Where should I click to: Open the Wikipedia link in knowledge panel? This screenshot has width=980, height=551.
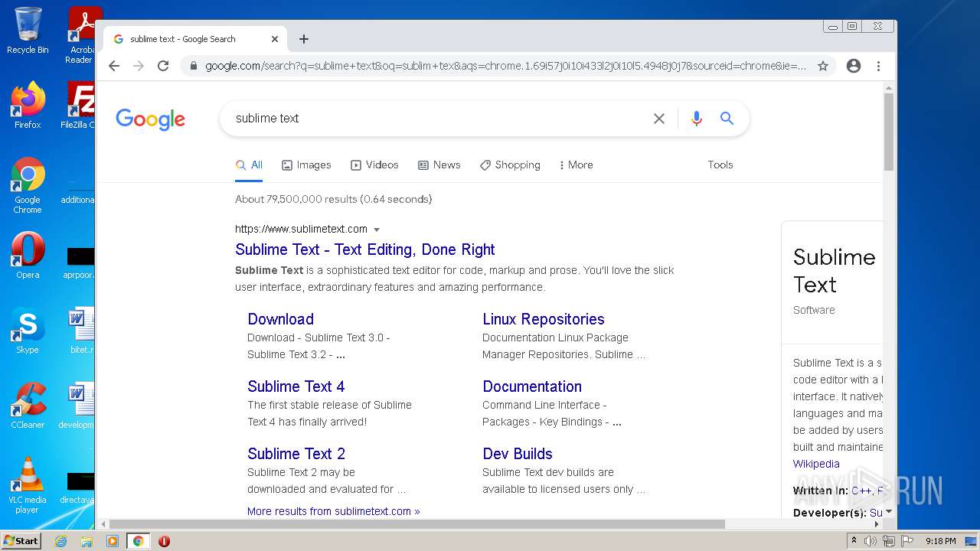[x=816, y=464]
